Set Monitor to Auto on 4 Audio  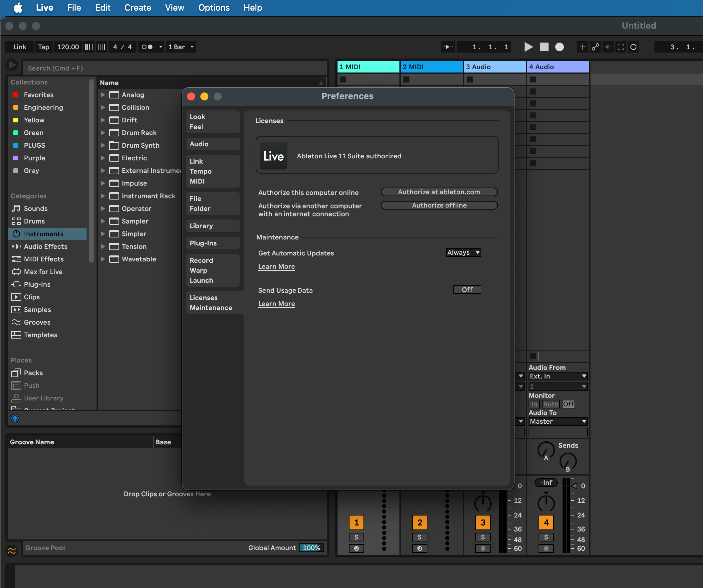551,404
